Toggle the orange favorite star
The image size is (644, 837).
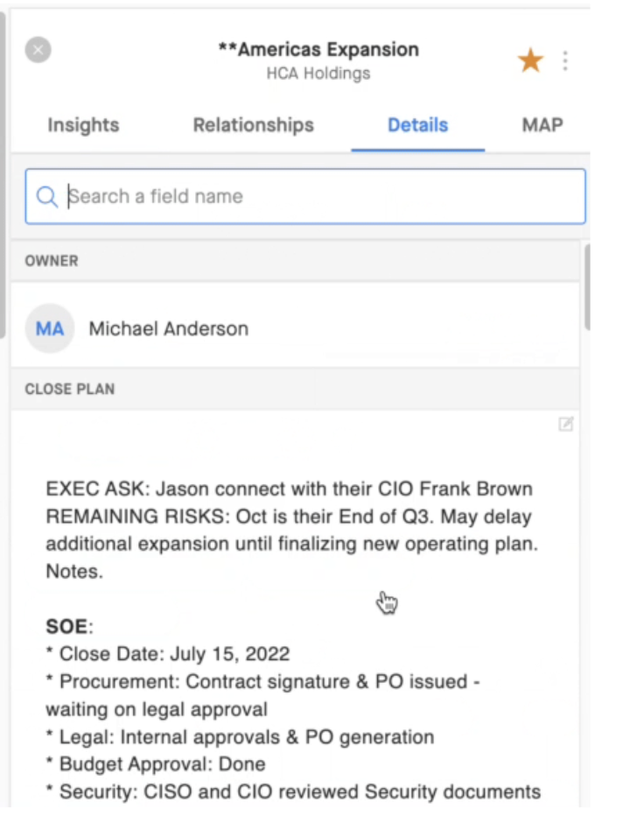(530, 60)
